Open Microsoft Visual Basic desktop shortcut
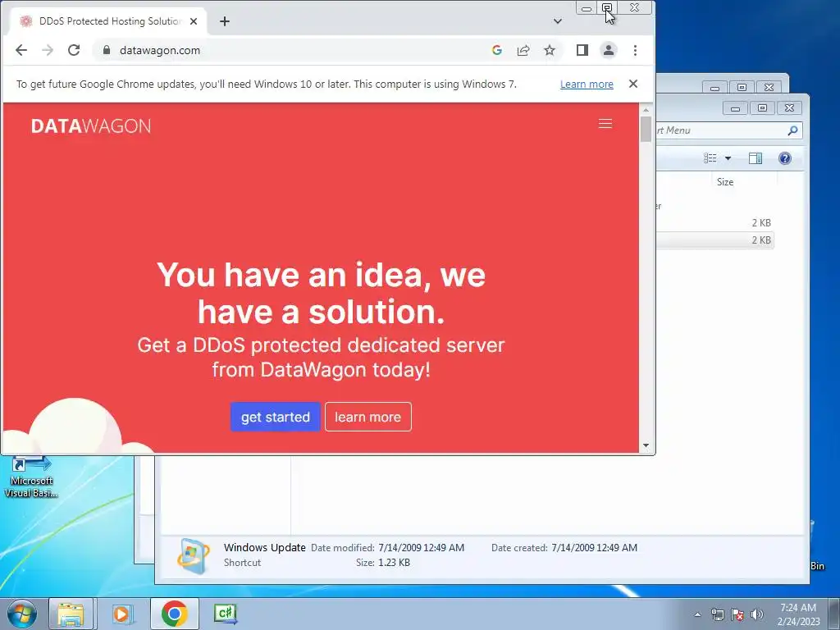 [31, 477]
